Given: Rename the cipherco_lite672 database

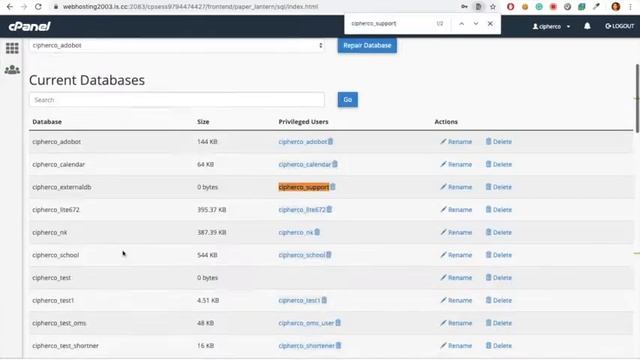Looking at the screenshot, I should pos(456,209).
